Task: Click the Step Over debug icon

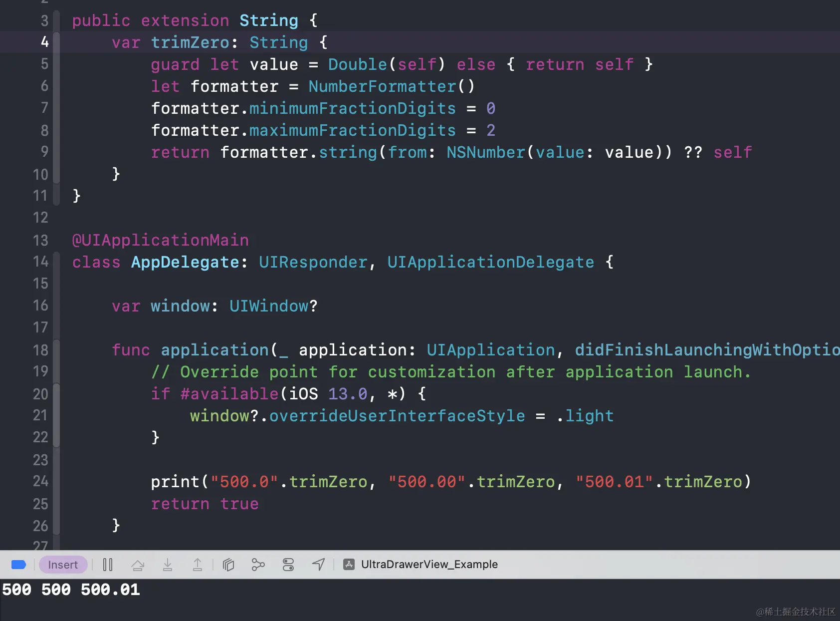Action: tap(138, 565)
